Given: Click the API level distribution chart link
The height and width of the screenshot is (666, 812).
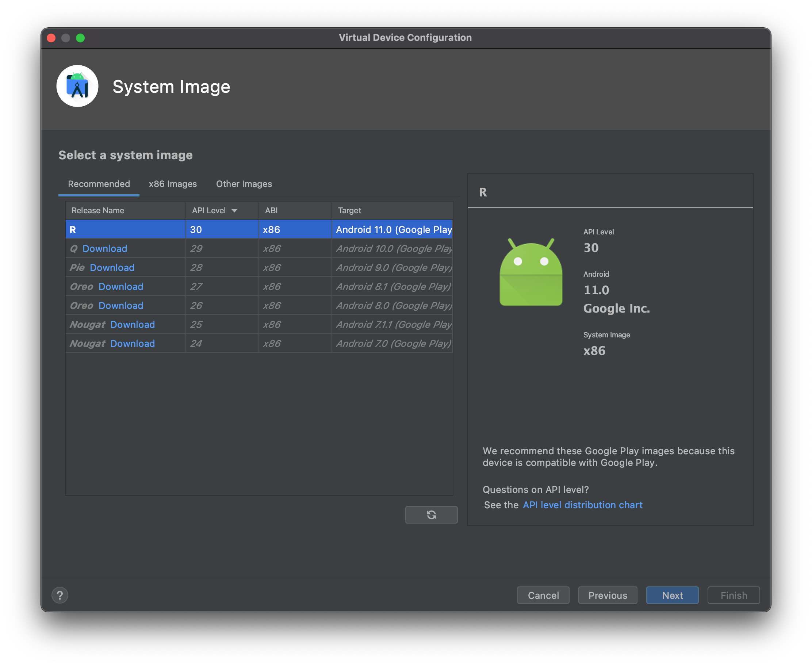Looking at the screenshot, I should tap(583, 505).
